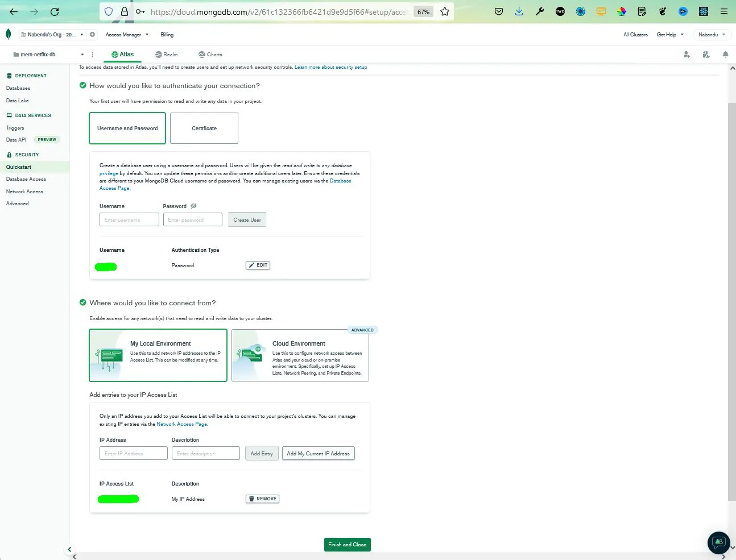This screenshot has height=560, width=736.
Task: Open the Nabendu user menu
Action: click(x=712, y=34)
